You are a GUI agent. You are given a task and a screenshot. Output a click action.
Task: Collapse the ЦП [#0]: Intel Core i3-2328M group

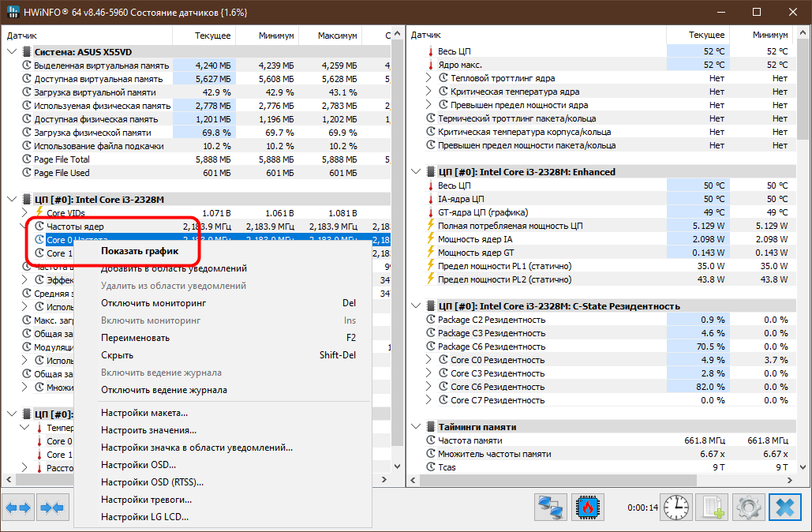[x=12, y=199]
